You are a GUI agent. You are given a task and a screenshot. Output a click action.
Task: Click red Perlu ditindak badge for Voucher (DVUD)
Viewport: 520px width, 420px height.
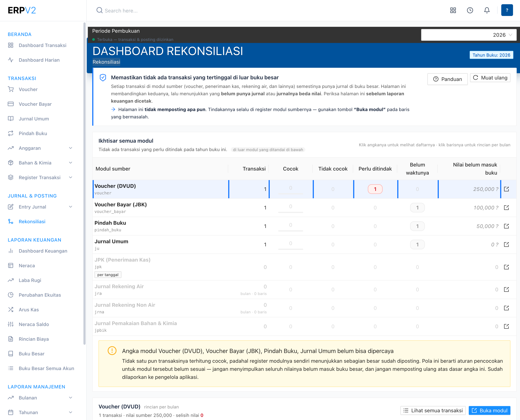(375, 189)
